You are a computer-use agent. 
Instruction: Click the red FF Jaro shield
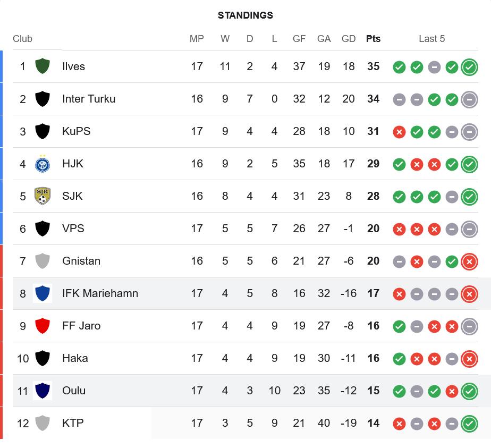[x=43, y=326]
